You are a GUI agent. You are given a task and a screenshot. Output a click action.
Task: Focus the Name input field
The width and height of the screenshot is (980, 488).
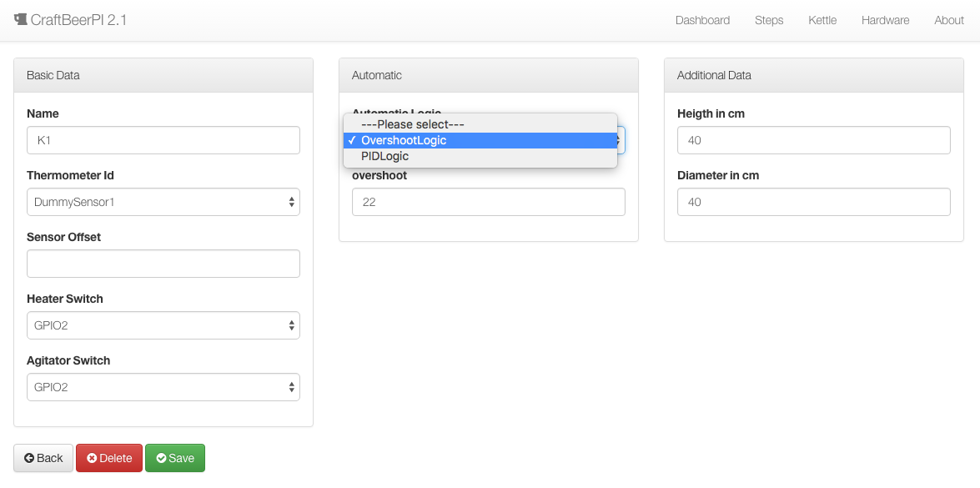163,140
